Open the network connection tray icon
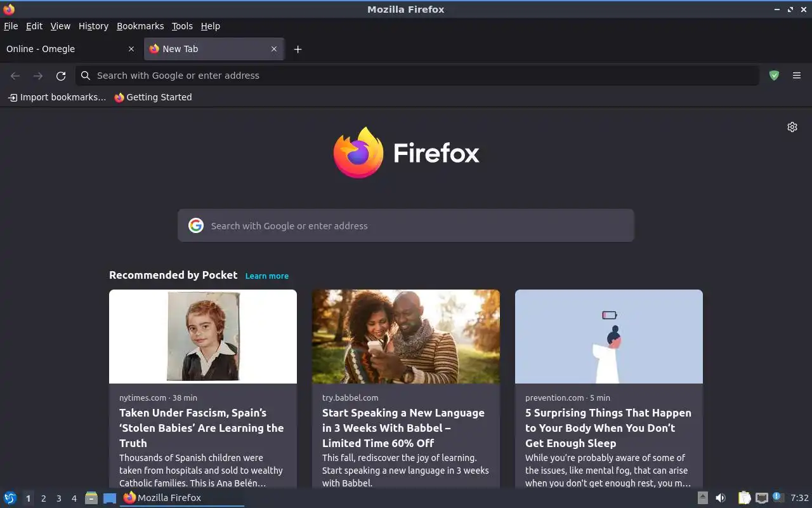Viewport: 812px width, 508px height. [762, 498]
